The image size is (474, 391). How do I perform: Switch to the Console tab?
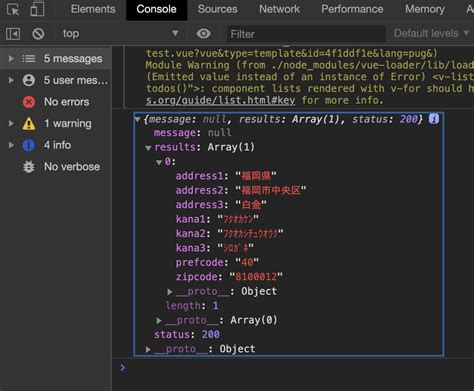pyautogui.click(x=156, y=9)
